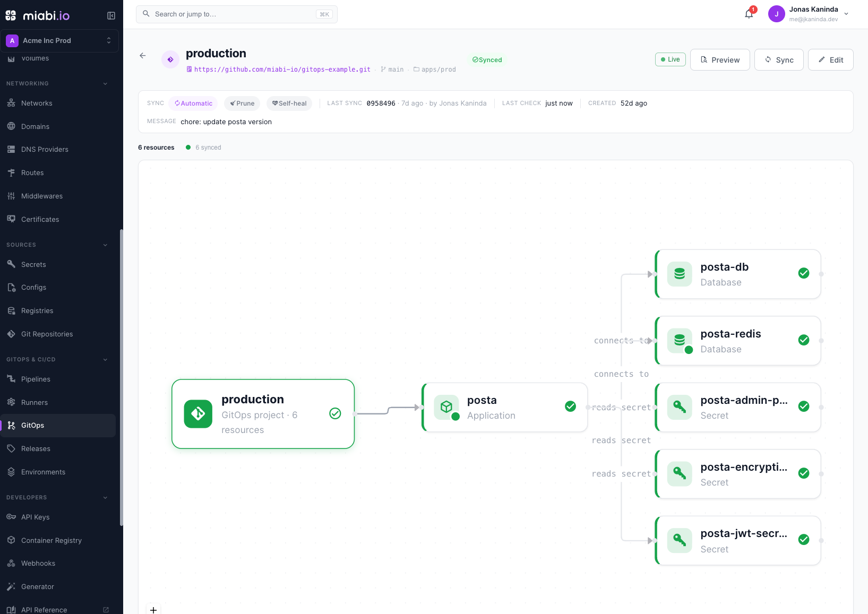Toggle the Automatic sync badge
The width and height of the screenshot is (868, 614).
[x=193, y=103]
